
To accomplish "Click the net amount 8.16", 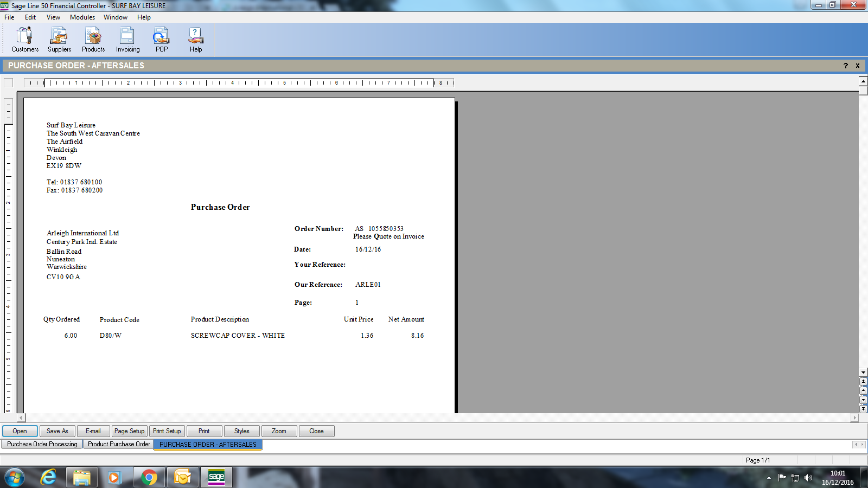I will 417,336.
